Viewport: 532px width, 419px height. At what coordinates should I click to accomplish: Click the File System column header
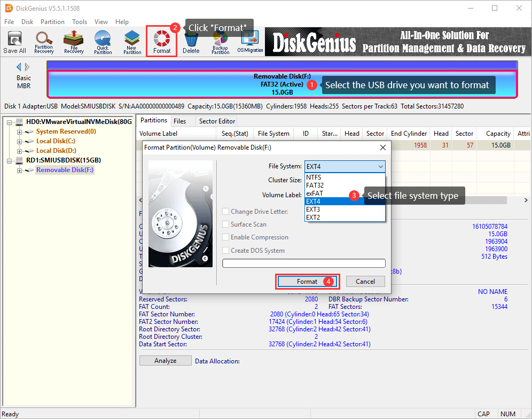point(273,134)
